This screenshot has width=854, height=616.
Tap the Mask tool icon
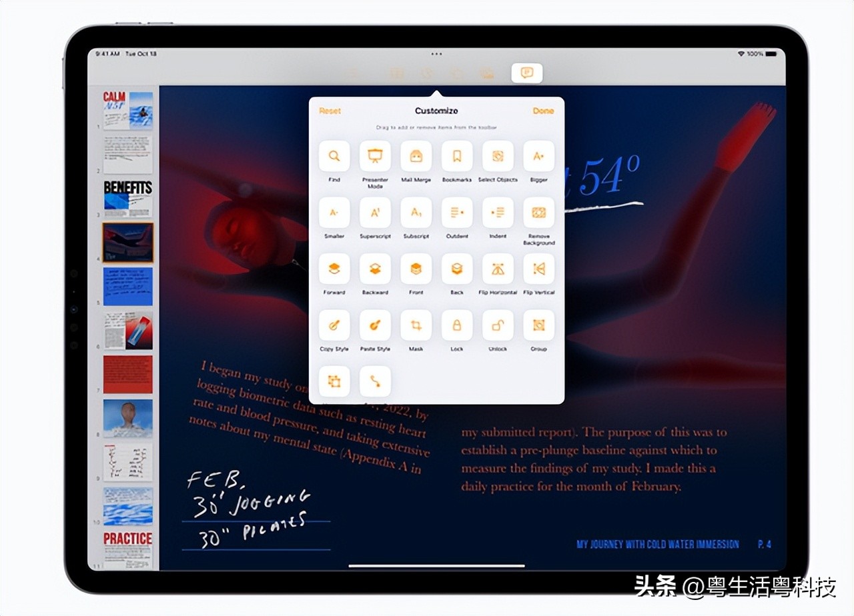[416, 325]
